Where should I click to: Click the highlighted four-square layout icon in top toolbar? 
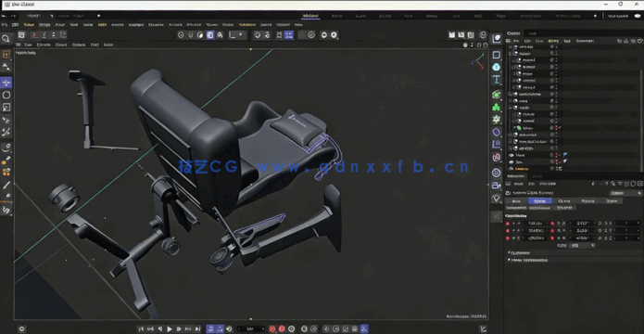coord(289,35)
